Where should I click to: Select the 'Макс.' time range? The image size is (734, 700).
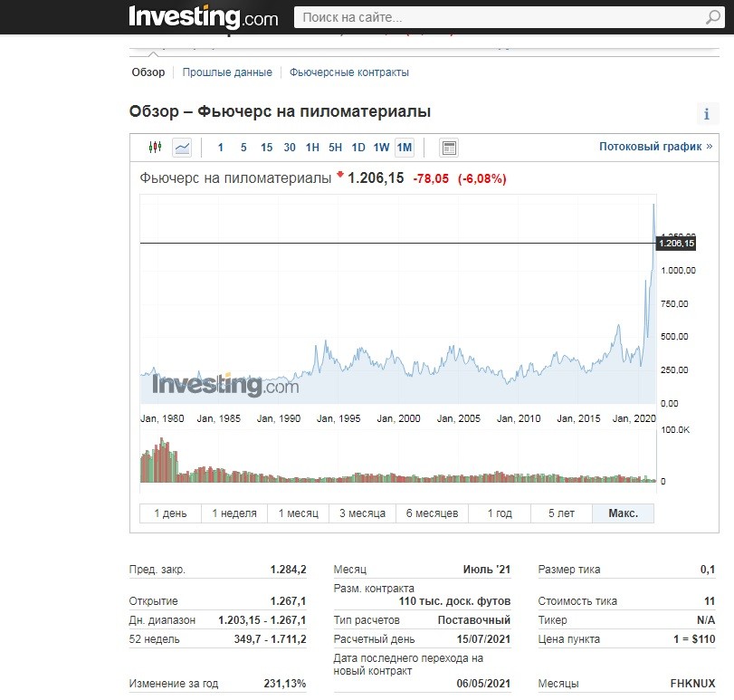pos(623,513)
